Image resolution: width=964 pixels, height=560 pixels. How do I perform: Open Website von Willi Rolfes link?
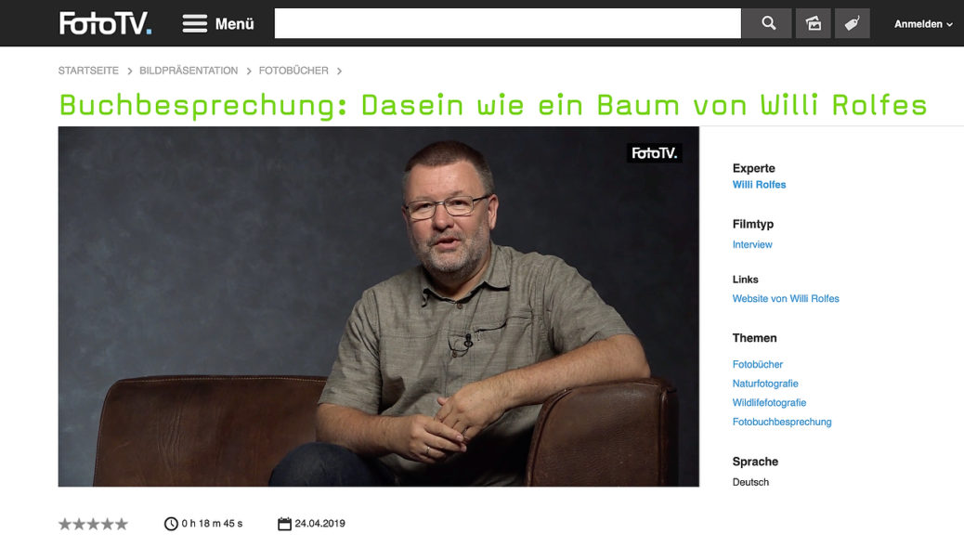[785, 299]
